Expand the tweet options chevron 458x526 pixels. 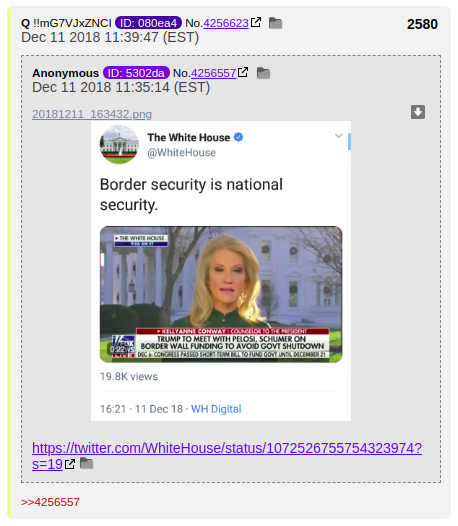(x=339, y=136)
